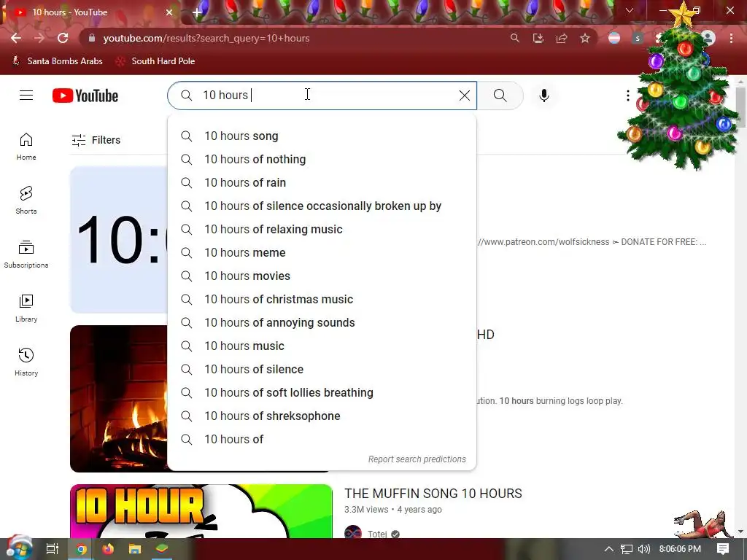Select "10 hours of christmas music"
Screen dimensions: 747x560
[322, 300]
